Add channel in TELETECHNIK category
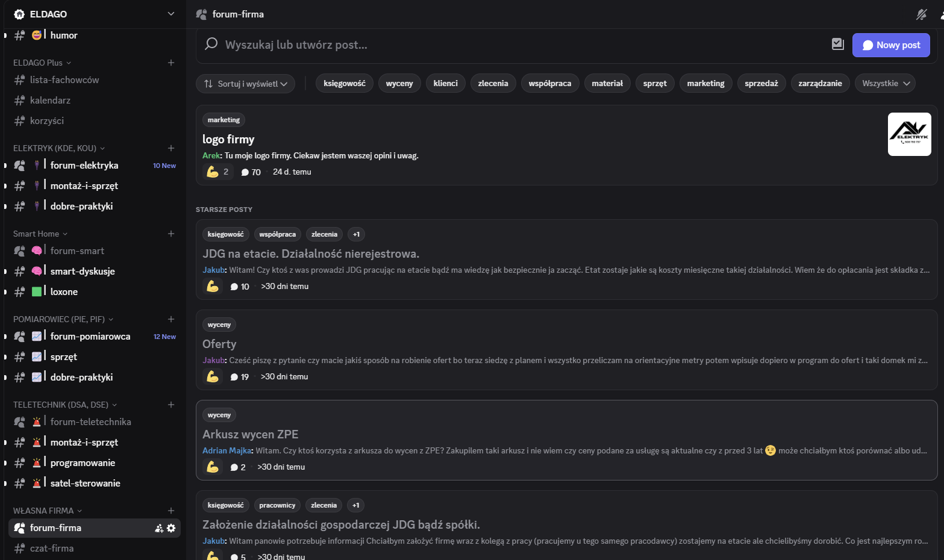Viewport: 944px width, 560px height. [171, 405]
